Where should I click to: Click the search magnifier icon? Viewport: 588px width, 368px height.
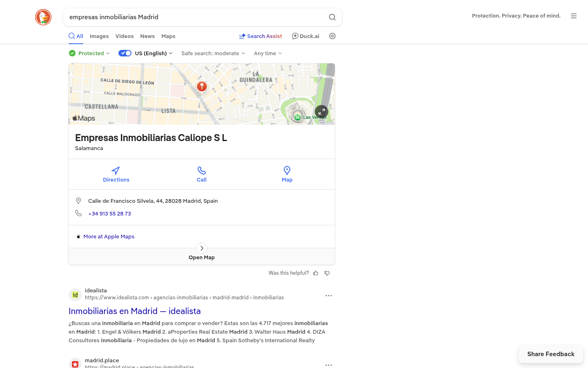click(332, 17)
